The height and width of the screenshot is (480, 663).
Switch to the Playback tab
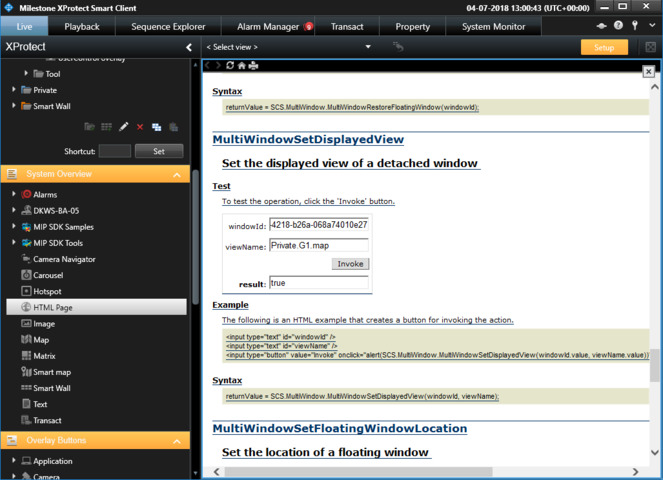click(x=82, y=26)
